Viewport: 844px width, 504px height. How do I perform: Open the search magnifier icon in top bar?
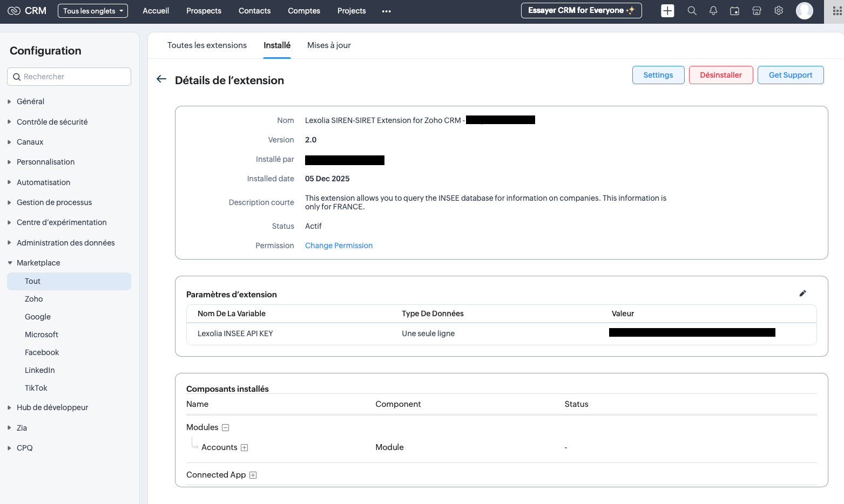[692, 11]
